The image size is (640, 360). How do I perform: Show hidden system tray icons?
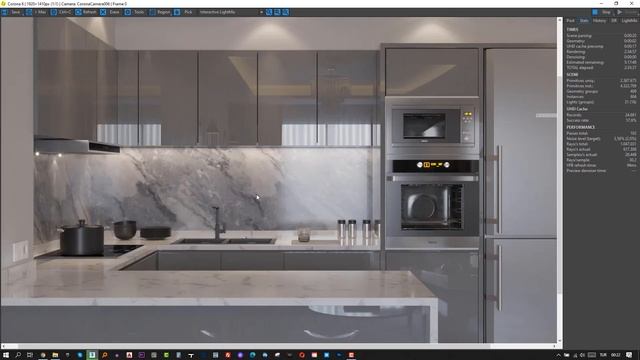click(559, 356)
